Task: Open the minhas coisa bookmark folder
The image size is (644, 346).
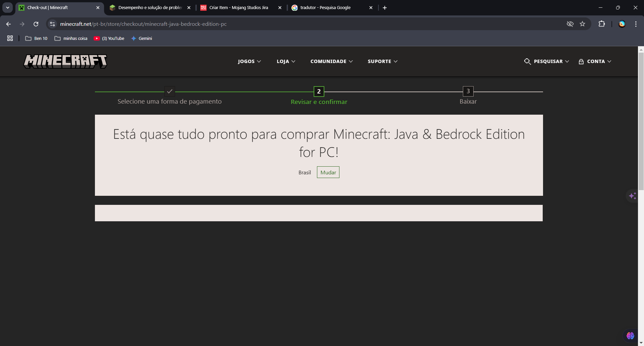Action: pyautogui.click(x=71, y=39)
